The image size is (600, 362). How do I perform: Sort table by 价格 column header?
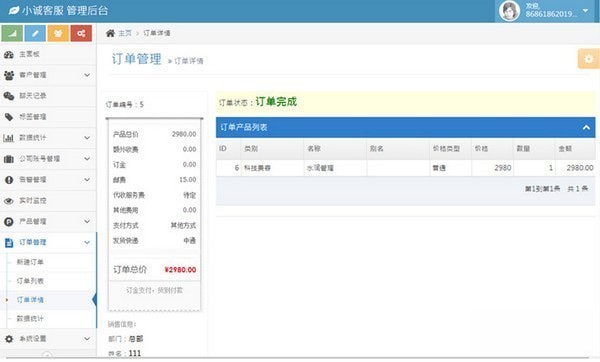click(x=492, y=149)
